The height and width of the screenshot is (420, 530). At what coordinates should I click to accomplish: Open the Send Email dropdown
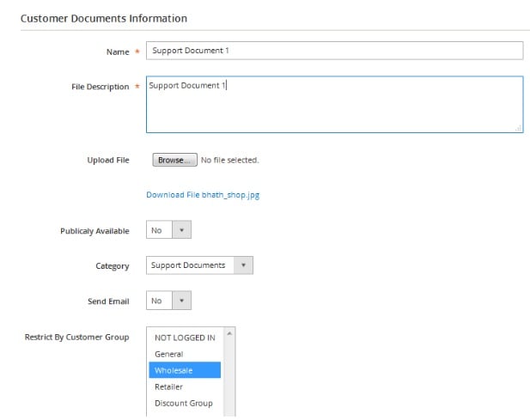168,301
